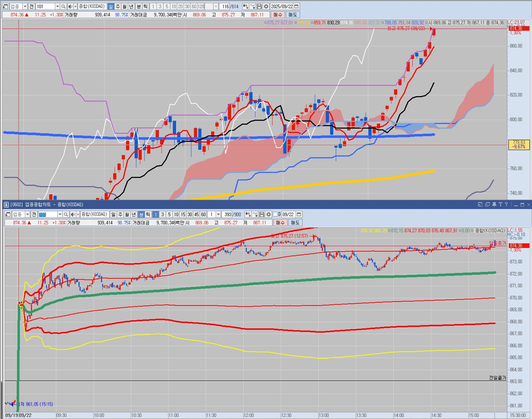Select the 월 (monthly) tab in the lower chart
The image size is (532, 419).
click(x=127, y=214)
